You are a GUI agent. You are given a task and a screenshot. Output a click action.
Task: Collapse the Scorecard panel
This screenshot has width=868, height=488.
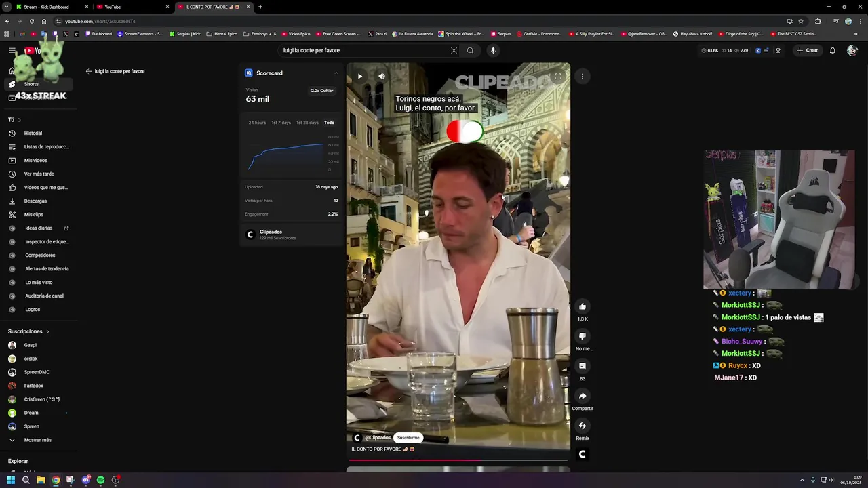336,73
